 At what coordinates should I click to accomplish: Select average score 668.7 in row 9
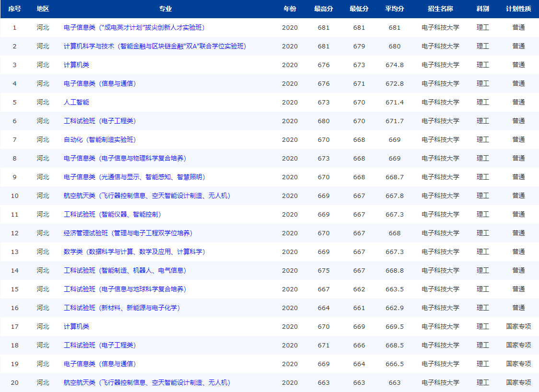(395, 177)
